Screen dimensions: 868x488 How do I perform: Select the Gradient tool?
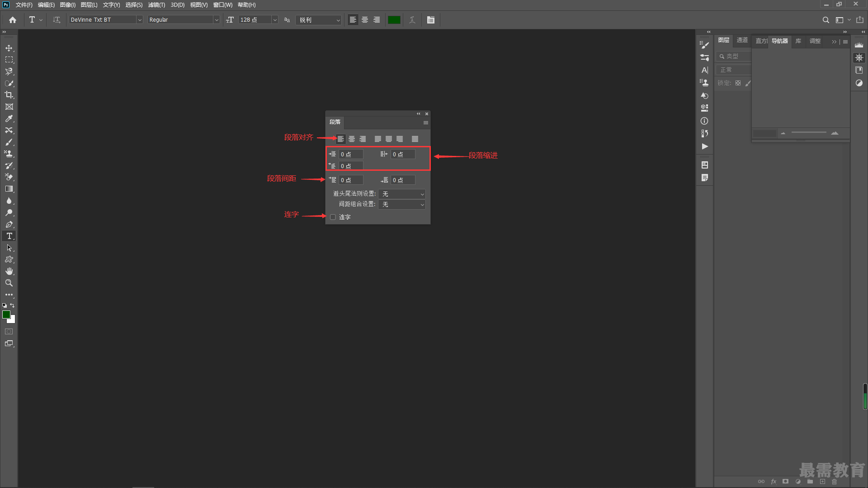coord(9,189)
